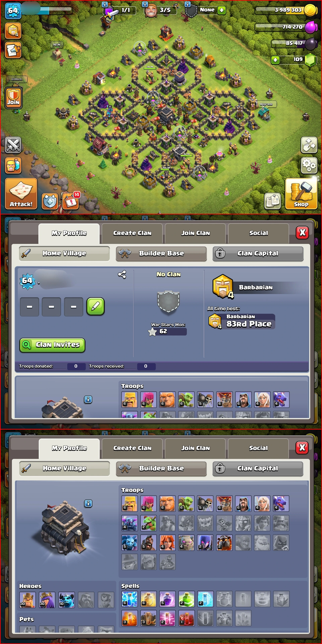The width and height of the screenshot is (322, 644).
Task: Switch to Social tab in upper panel
Action: coord(258,233)
